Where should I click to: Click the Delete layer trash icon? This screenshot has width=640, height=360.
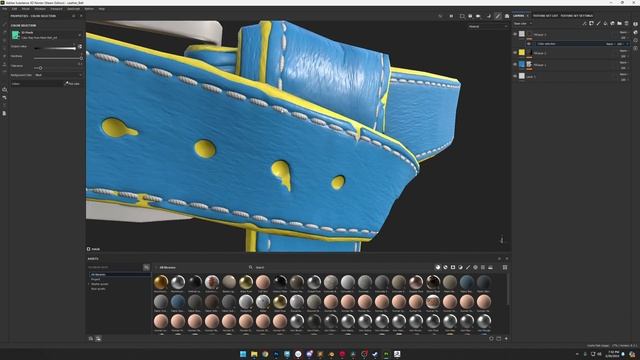click(627, 24)
